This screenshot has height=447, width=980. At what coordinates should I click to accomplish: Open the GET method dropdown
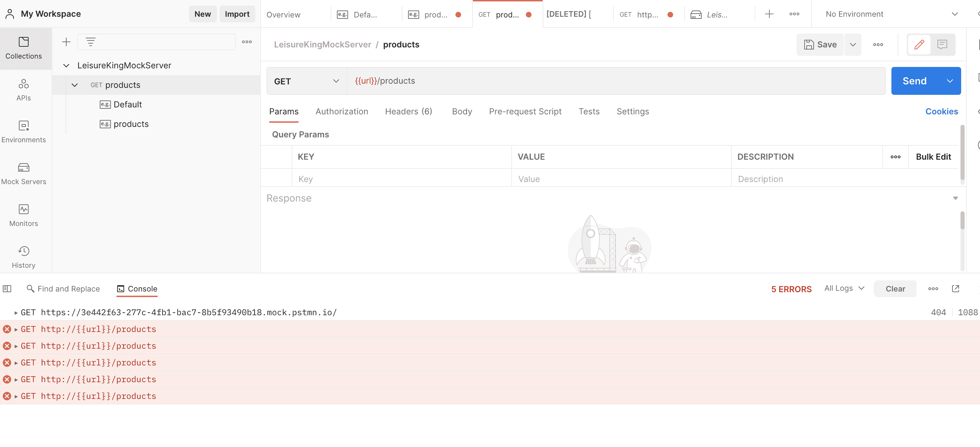[x=306, y=81]
